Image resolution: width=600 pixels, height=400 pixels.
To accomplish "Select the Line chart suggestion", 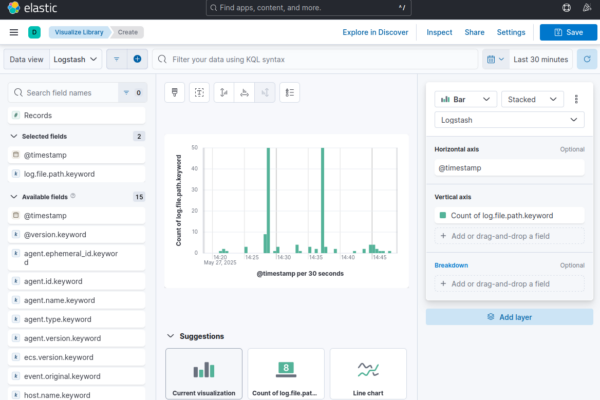I will [x=368, y=374].
